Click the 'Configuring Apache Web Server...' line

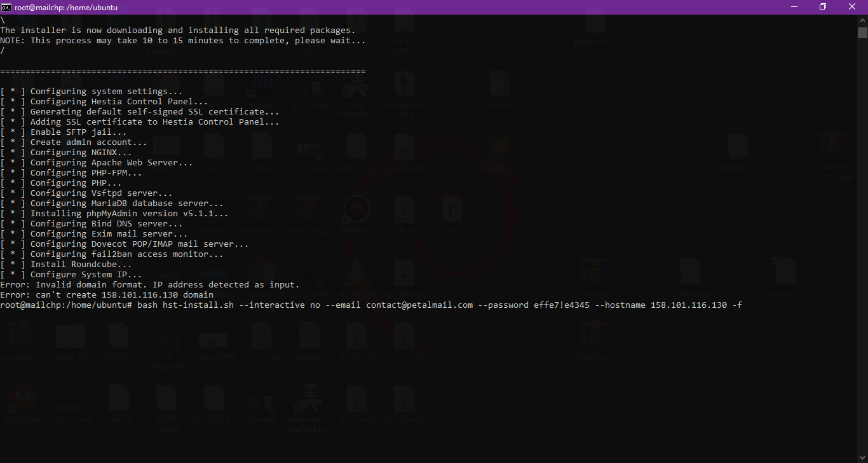111,163
